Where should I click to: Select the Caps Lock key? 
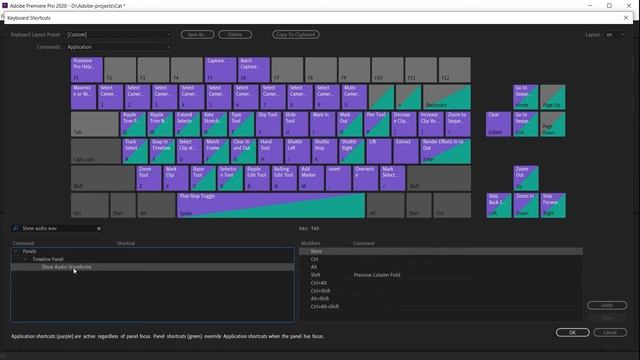[x=96, y=151]
